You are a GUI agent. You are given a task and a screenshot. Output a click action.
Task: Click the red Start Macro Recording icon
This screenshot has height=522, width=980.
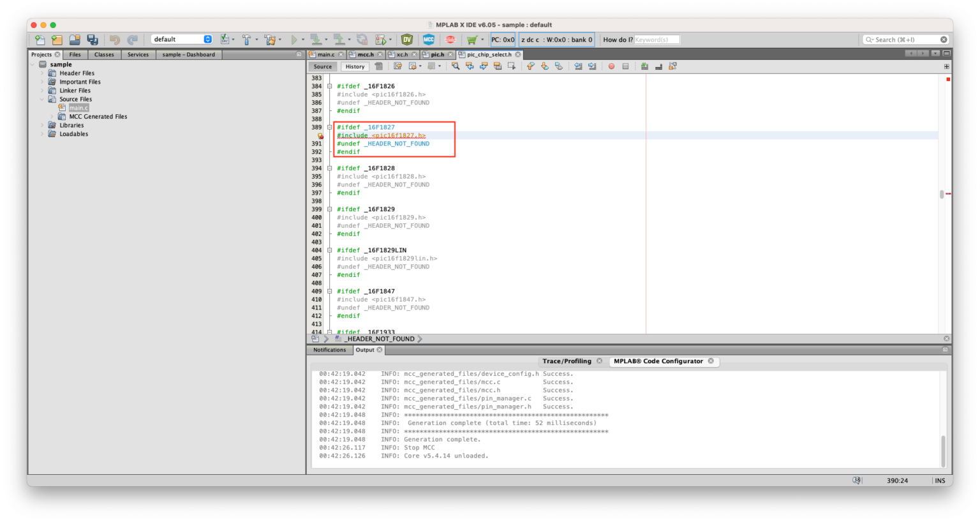click(611, 66)
